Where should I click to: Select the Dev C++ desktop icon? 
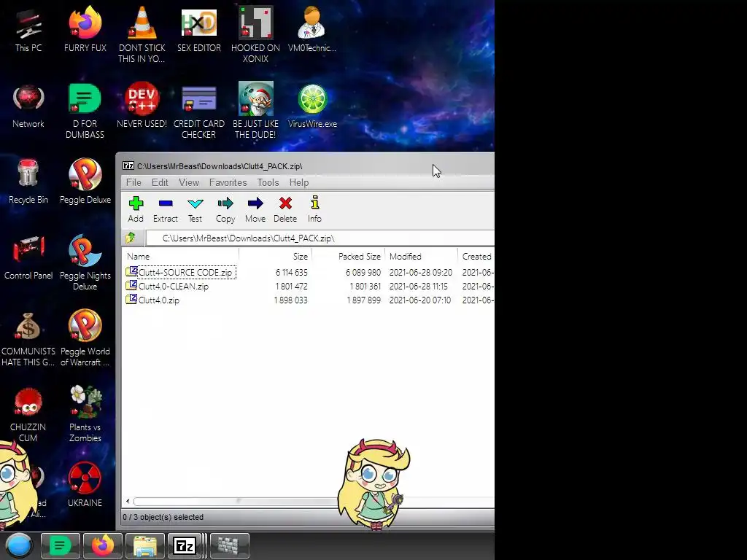pos(142,106)
